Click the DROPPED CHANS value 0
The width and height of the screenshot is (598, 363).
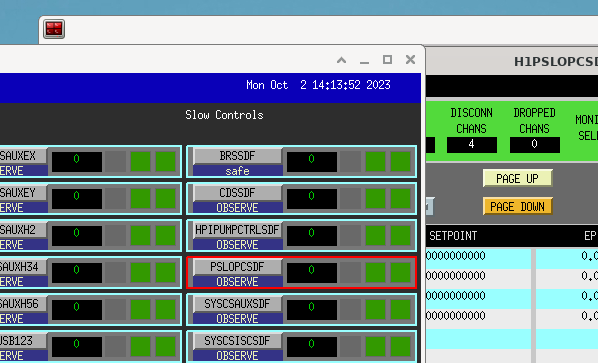(535, 145)
